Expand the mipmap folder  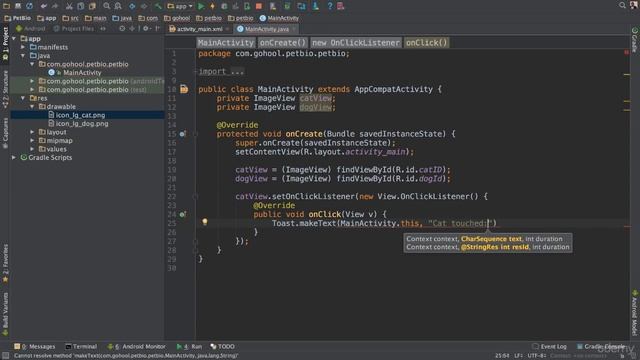(x=32, y=140)
